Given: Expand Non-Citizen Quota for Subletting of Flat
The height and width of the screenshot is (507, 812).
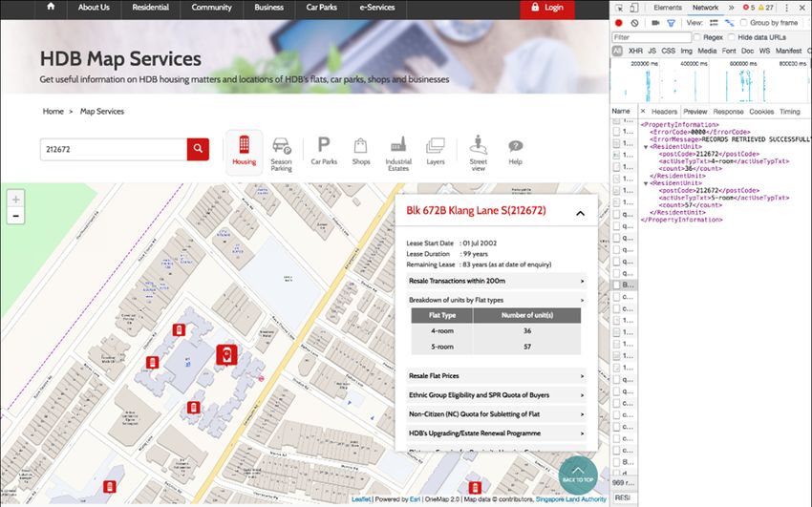Looking at the screenshot, I should [x=496, y=414].
